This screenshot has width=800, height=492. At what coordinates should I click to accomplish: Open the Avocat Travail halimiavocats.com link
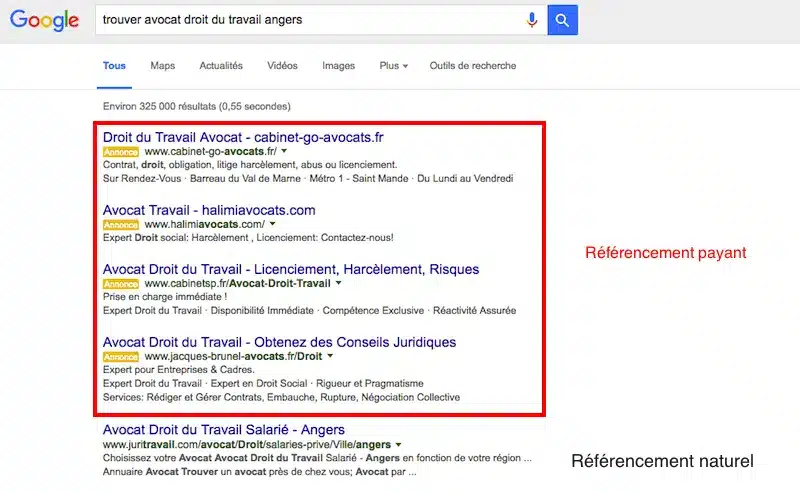pos(209,210)
